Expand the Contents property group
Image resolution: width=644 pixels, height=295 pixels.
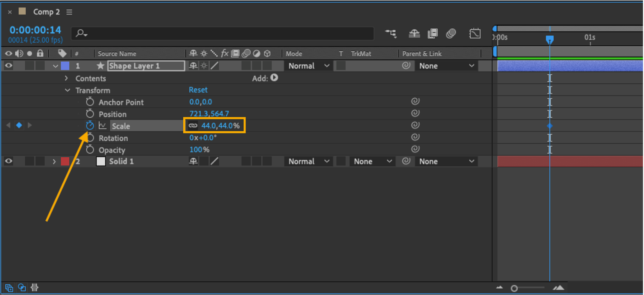click(x=66, y=78)
